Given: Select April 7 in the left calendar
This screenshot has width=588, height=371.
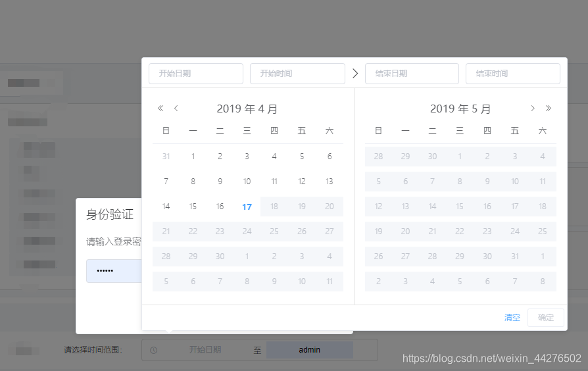Looking at the screenshot, I should point(166,182).
